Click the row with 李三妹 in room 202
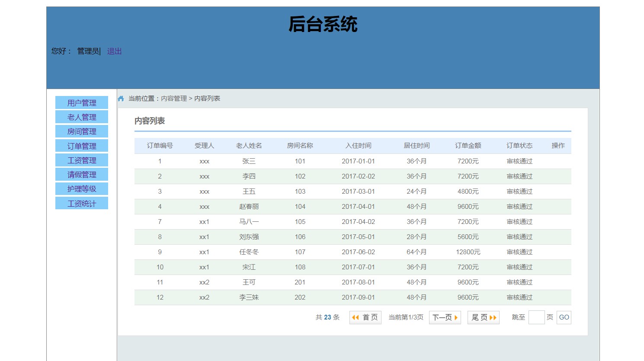 click(x=249, y=297)
